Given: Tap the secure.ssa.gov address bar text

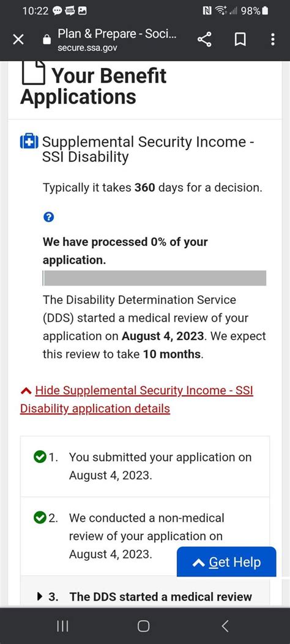Looking at the screenshot, I should (x=87, y=48).
